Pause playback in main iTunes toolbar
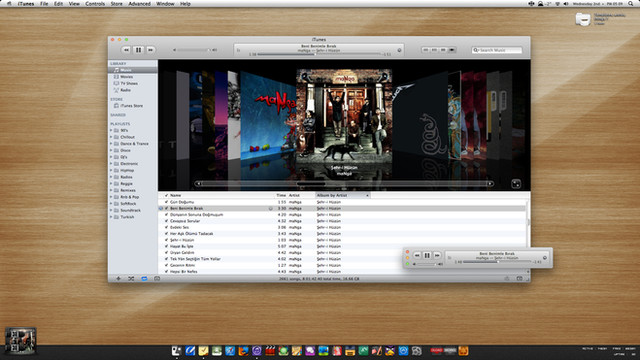 click(138, 50)
